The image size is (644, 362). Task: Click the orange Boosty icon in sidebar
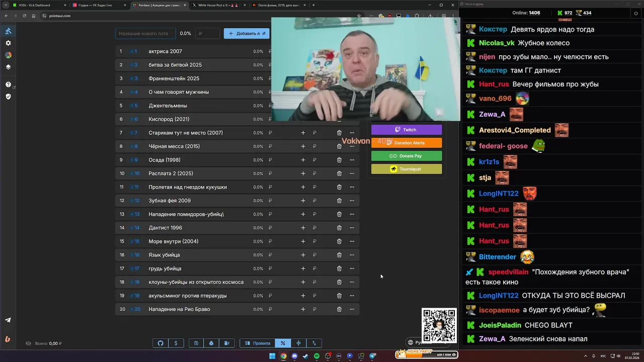pos(8,339)
